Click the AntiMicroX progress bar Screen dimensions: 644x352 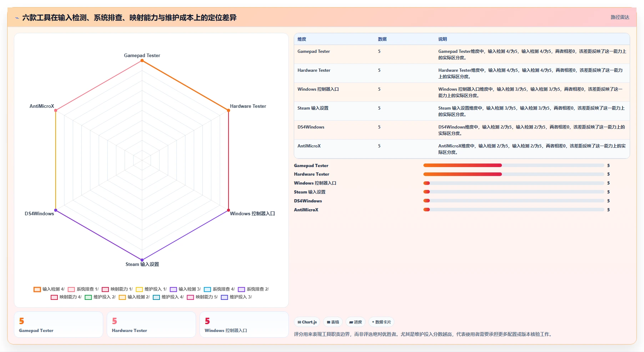(514, 210)
